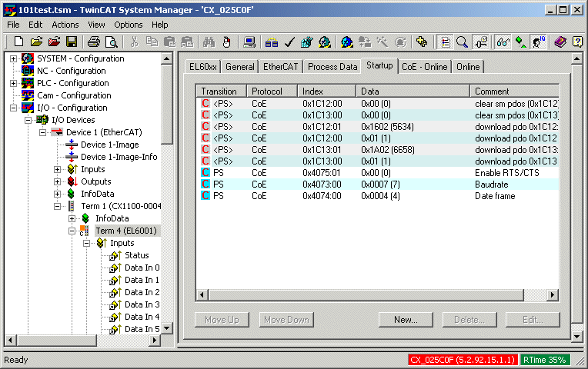The width and height of the screenshot is (588, 369).
Task: Switch to the Process Data tab
Action: coord(332,67)
